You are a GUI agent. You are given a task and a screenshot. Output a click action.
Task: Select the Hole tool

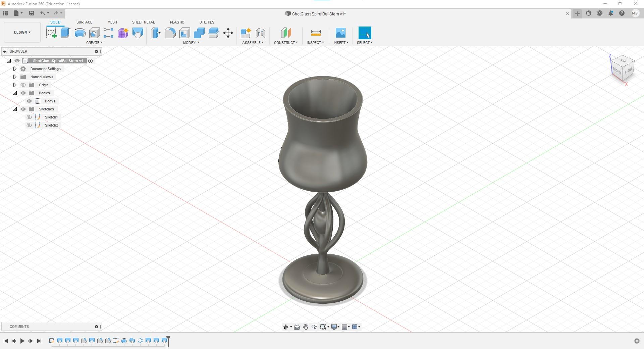click(94, 33)
